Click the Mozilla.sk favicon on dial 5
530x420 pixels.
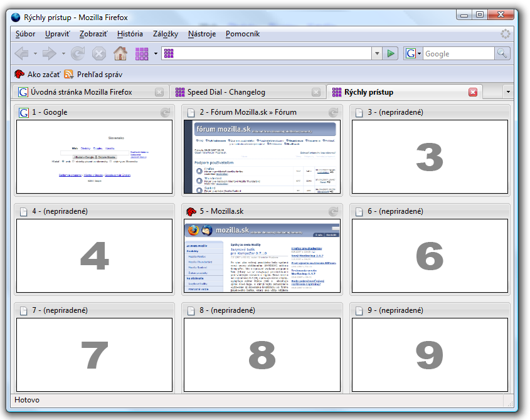(191, 211)
